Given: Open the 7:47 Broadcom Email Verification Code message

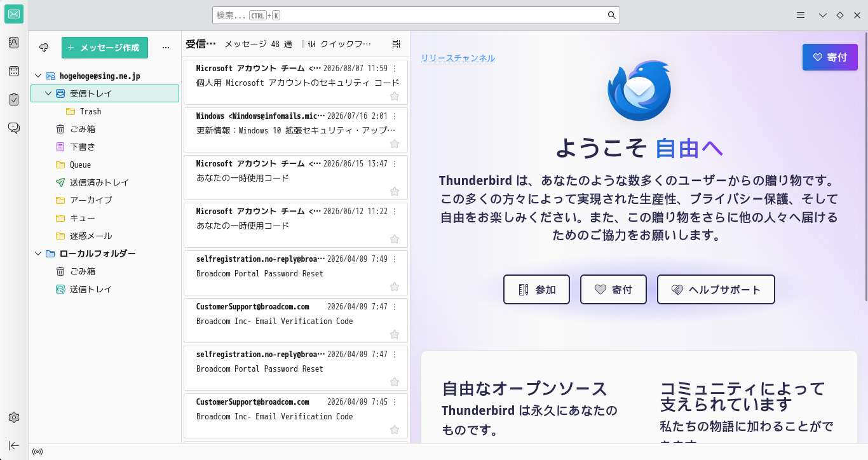Looking at the screenshot, I should 295,322.
